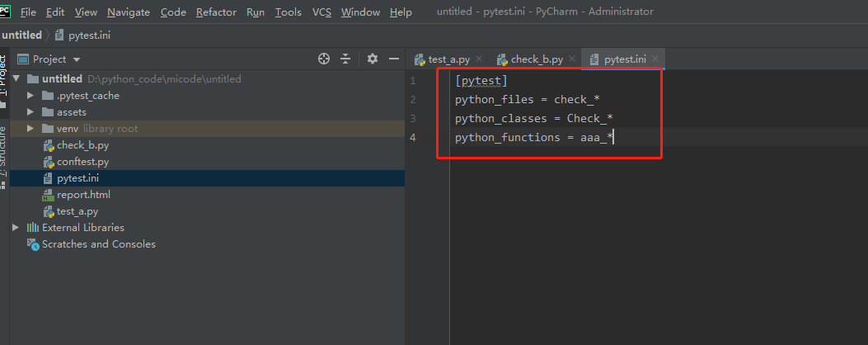Close the check_b.py editor tab
This screenshot has height=345, width=868.
click(572, 59)
